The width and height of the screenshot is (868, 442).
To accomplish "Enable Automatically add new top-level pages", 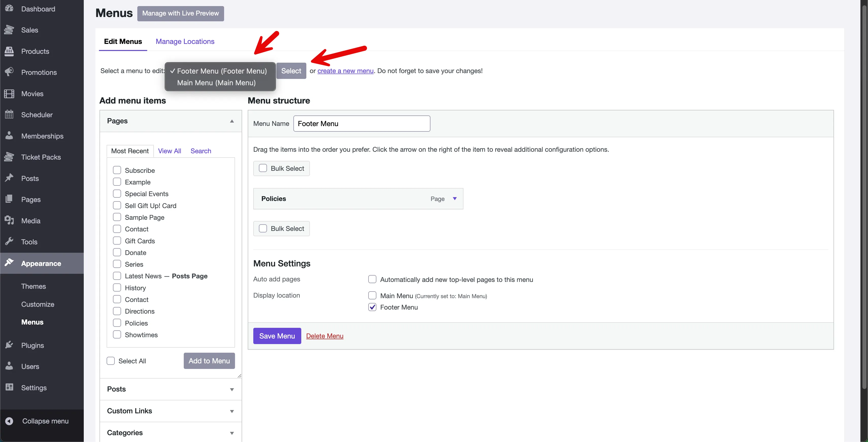I will (372, 279).
